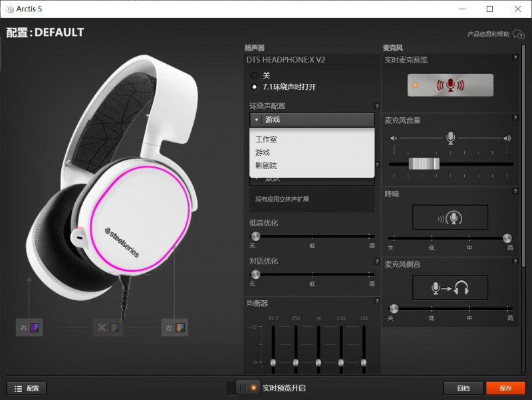The image size is (532, 400).
Task: Open help for 降噪 section
Action: [515, 191]
